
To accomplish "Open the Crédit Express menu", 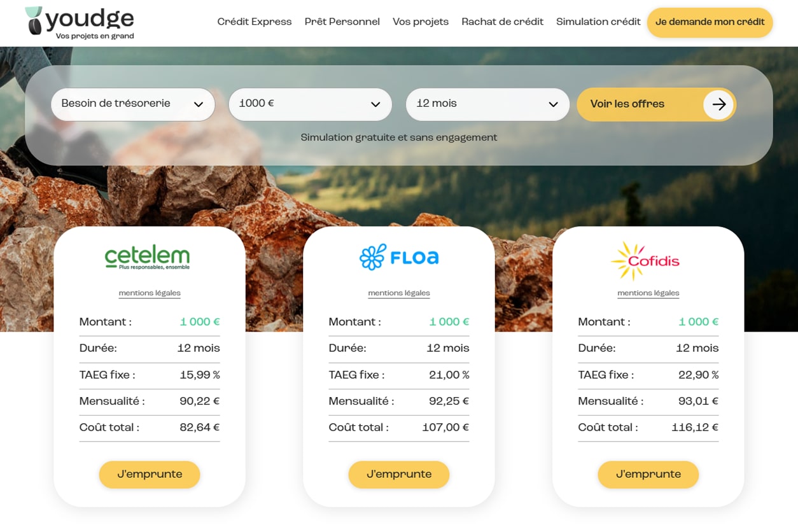I will pyautogui.click(x=255, y=22).
